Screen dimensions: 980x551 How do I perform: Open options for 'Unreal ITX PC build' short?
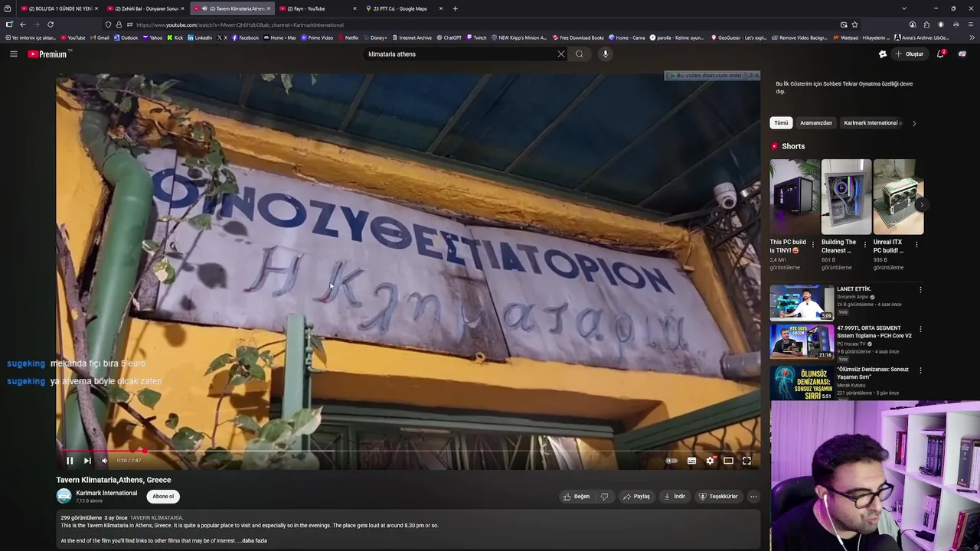pos(916,245)
